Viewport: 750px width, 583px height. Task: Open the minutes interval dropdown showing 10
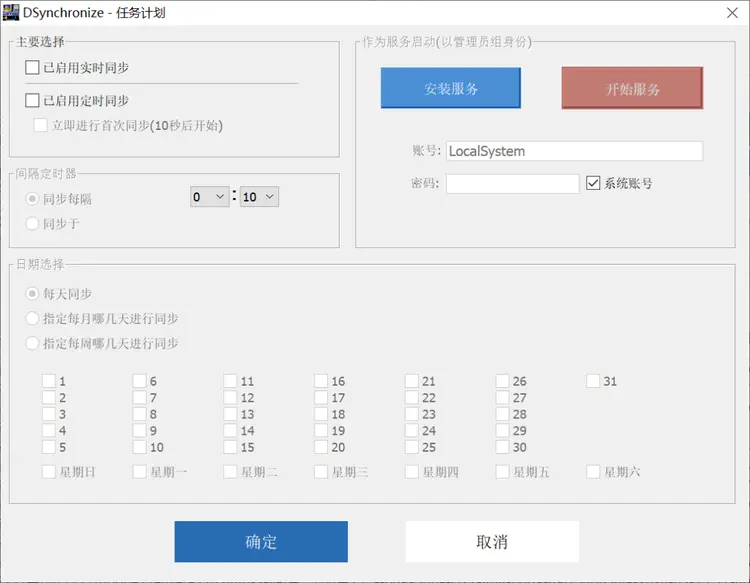point(259,197)
